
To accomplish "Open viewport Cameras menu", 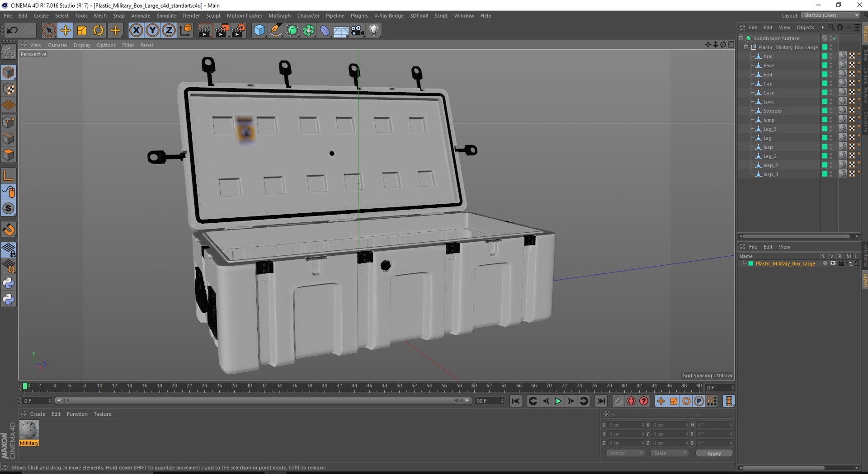I will pos(57,45).
